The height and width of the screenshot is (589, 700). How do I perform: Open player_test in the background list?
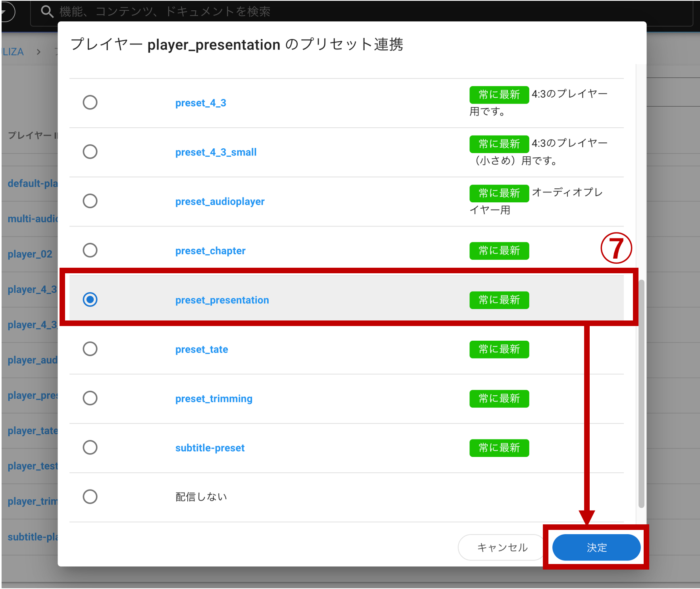pos(33,466)
